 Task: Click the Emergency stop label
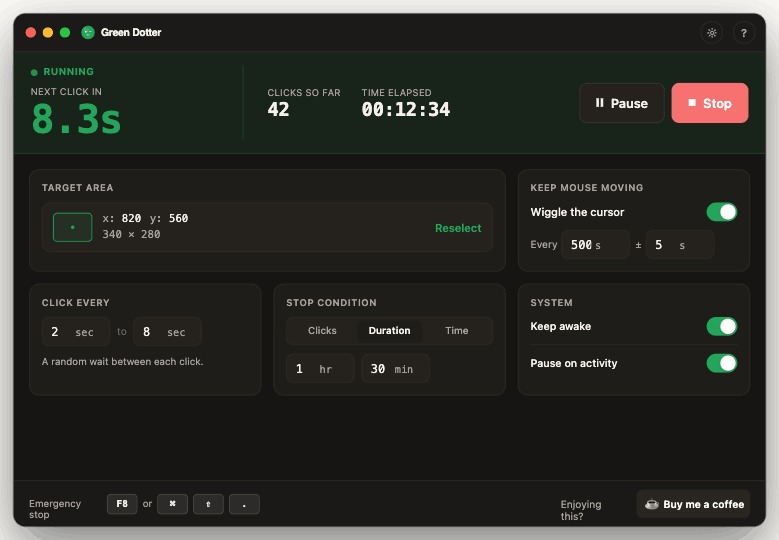pyautogui.click(x=55, y=509)
